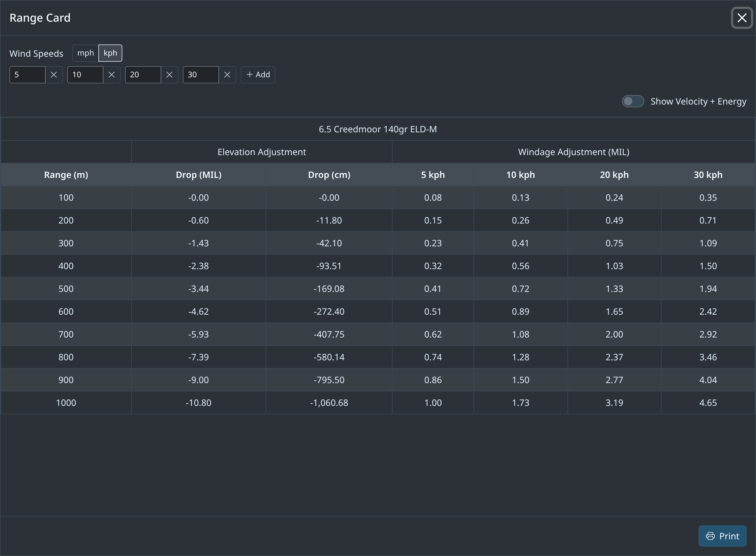Click the -9.00 drop MIL value
This screenshot has height=556, width=756.
click(x=198, y=380)
